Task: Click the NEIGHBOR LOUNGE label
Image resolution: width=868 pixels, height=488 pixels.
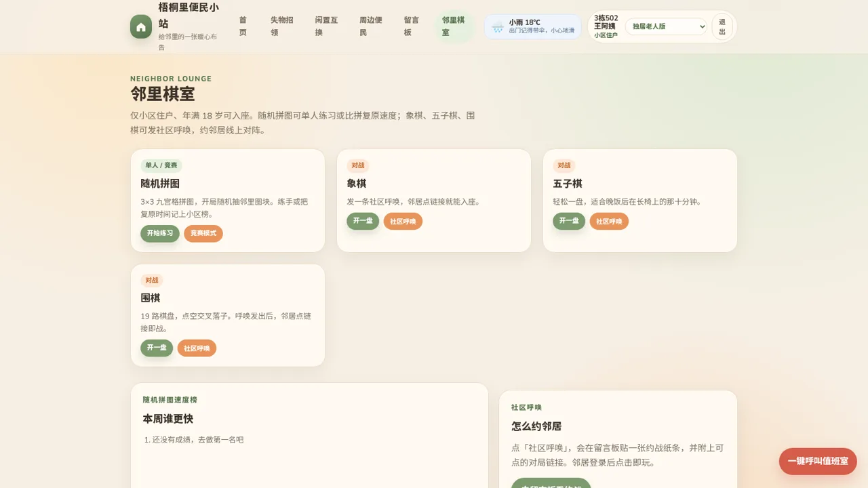Action: 171,79
